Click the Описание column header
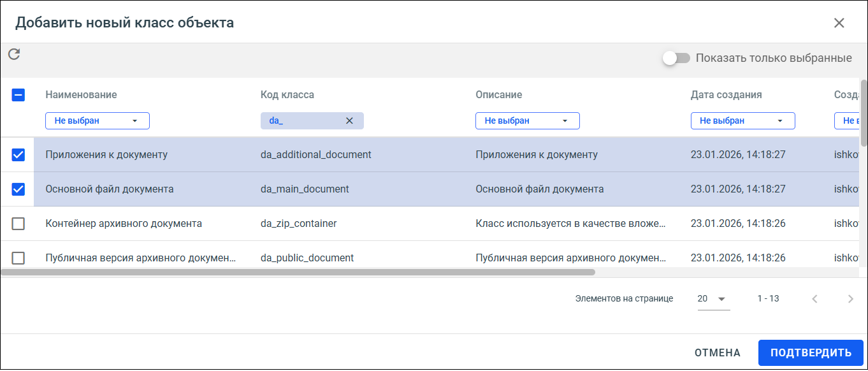The height and width of the screenshot is (371, 868). (x=499, y=94)
